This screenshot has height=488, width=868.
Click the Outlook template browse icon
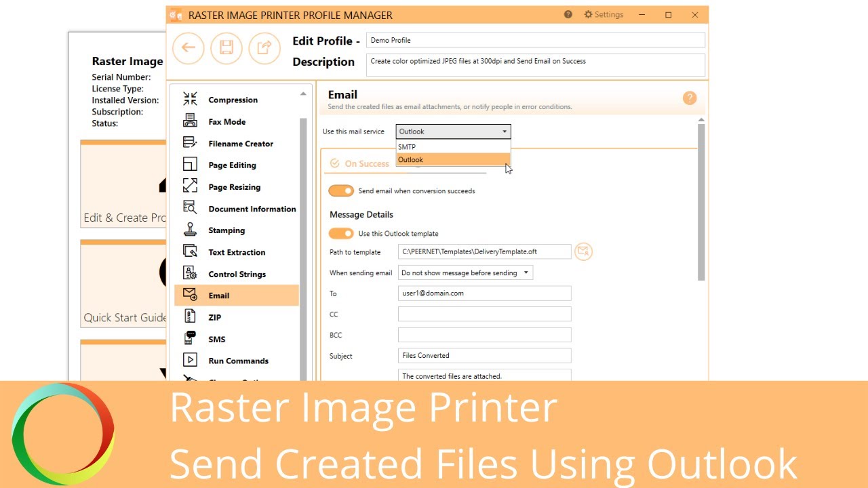click(583, 251)
